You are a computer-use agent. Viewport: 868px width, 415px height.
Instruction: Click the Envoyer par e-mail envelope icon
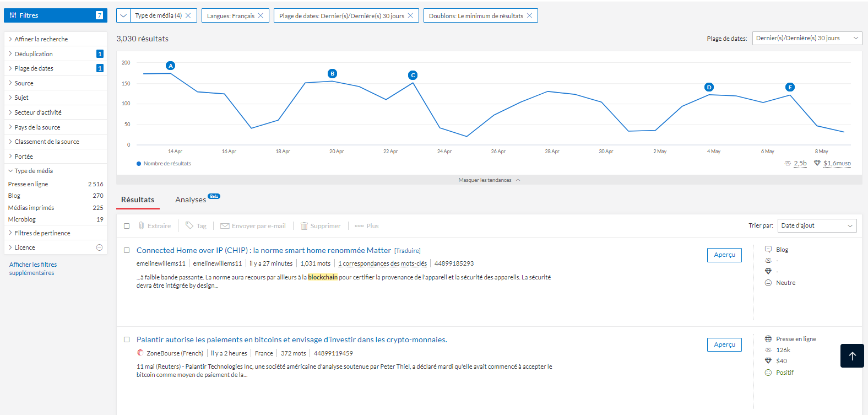coord(225,226)
